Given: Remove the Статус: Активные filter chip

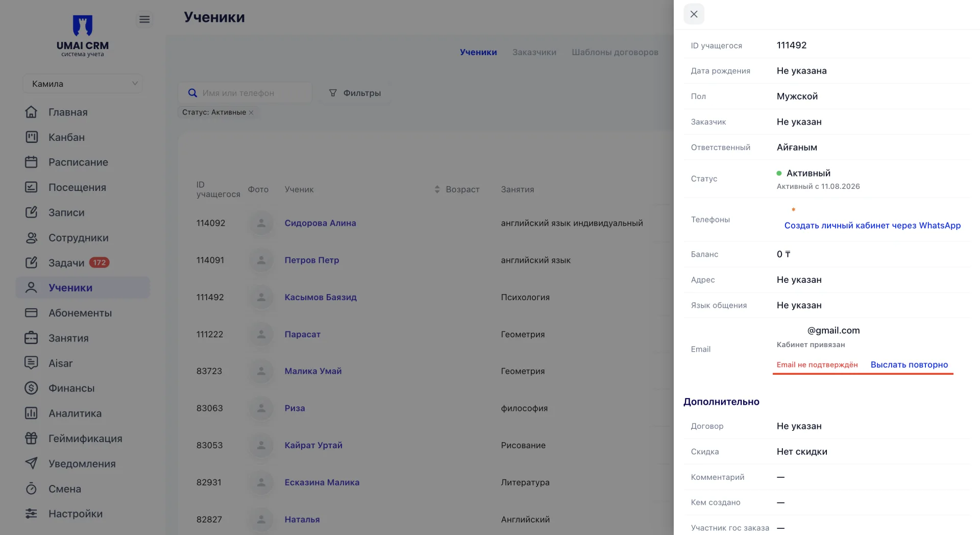Looking at the screenshot, I should [x=251, y=112].
